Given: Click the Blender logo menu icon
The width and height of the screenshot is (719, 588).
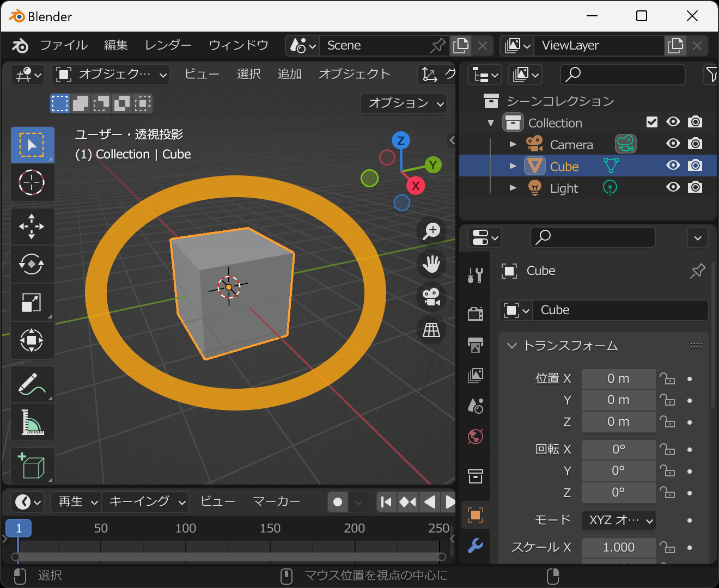Looking at the screenshot, I should point(20,45).
